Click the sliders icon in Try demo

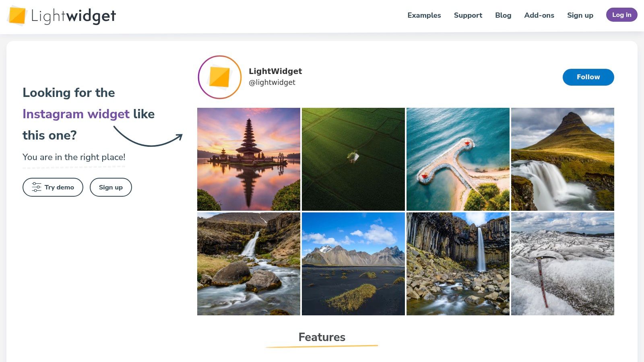(x=37, y=187)
